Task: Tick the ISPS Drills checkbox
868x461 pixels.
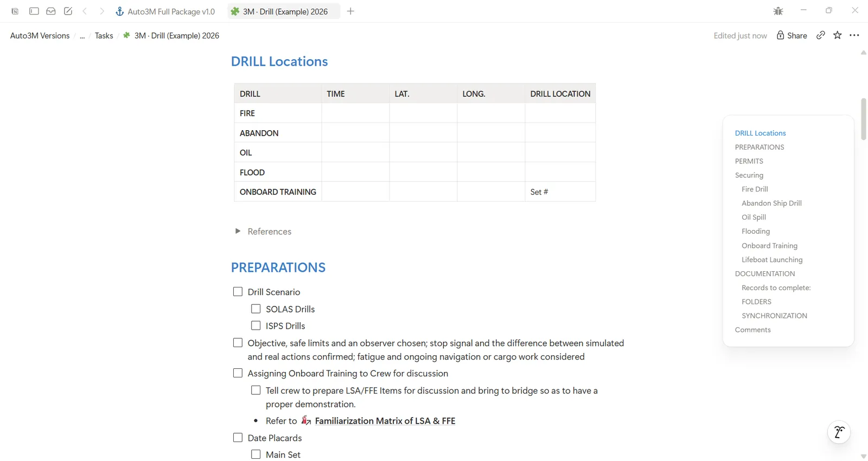Action: click(256, 326)
